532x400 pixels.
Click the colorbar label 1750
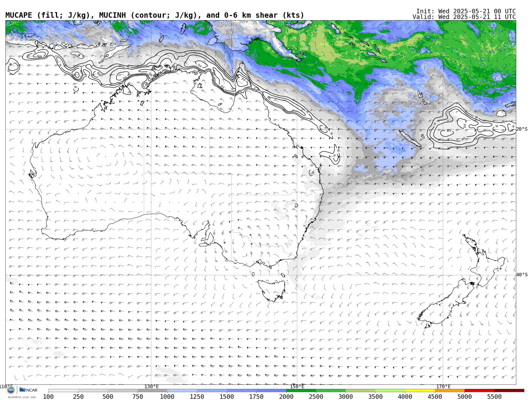click(256, 397)
